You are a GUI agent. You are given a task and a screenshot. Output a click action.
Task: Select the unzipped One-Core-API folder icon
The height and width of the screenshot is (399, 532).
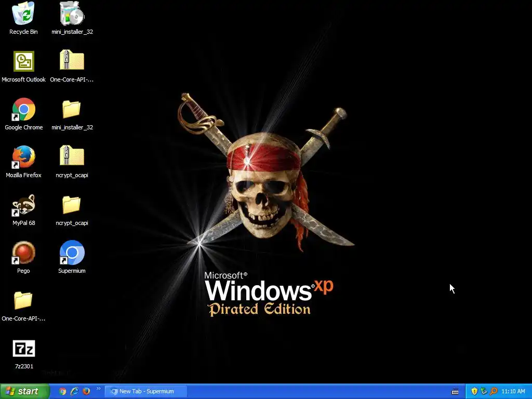click(23, 301)
